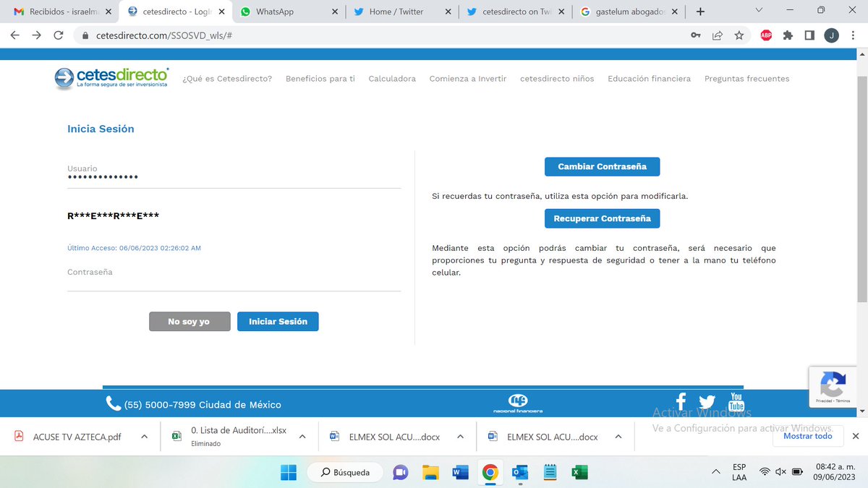The height and width of the screenshot is (488, 868).
Task: Go back with the browser back arrow
Action: click(14, 35)
